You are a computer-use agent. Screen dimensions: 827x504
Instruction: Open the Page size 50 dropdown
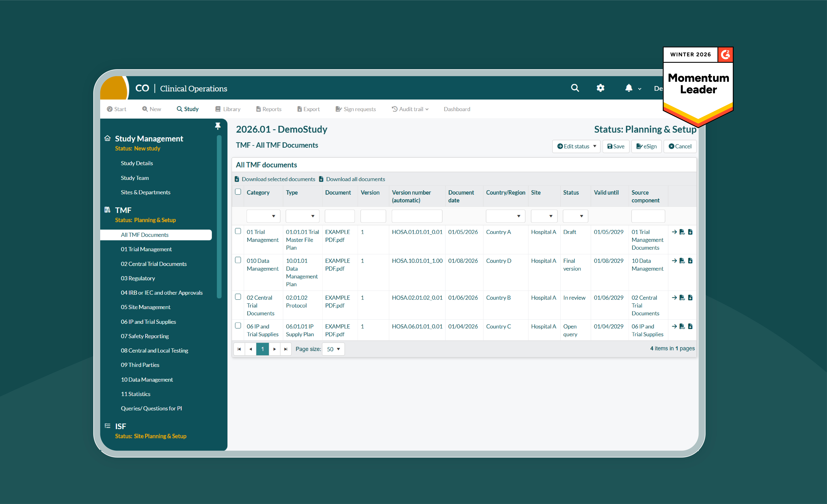tap(333, 349)
